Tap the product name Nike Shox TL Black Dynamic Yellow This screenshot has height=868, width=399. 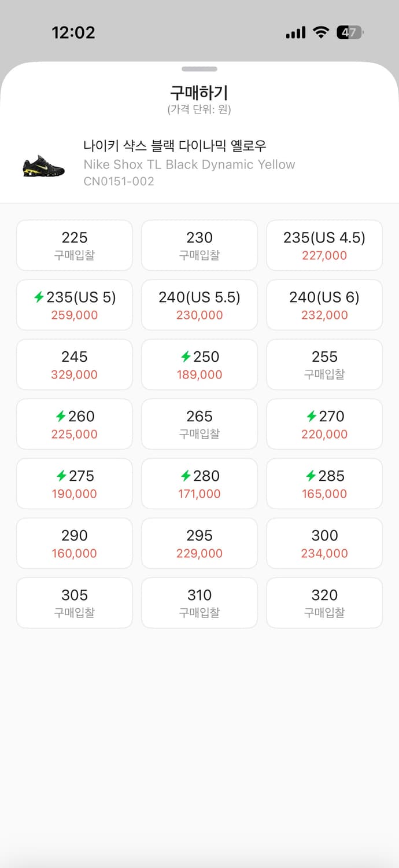[x=189, y=164]
